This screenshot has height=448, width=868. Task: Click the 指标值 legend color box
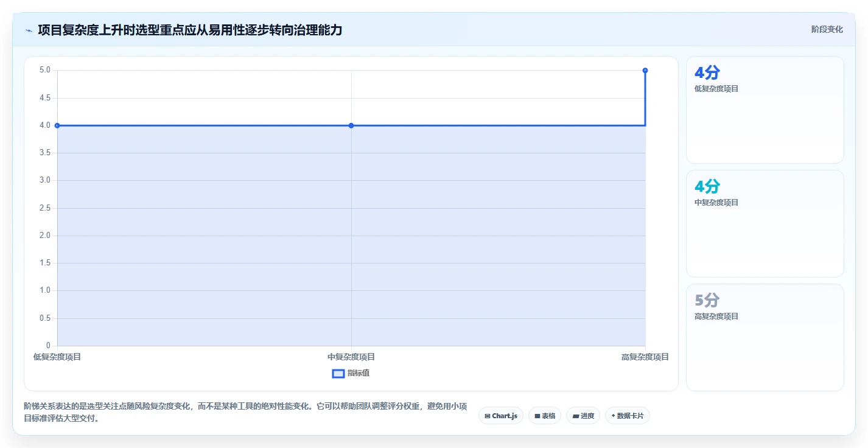[338, 373]
